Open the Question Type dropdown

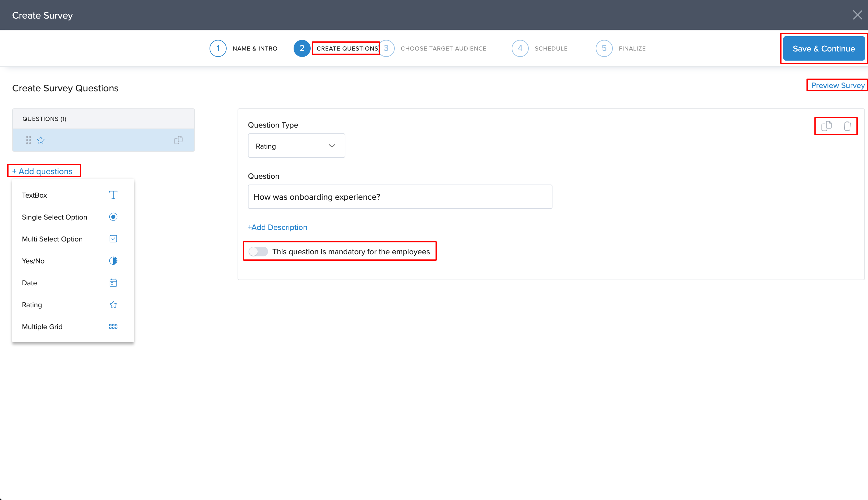296,146
